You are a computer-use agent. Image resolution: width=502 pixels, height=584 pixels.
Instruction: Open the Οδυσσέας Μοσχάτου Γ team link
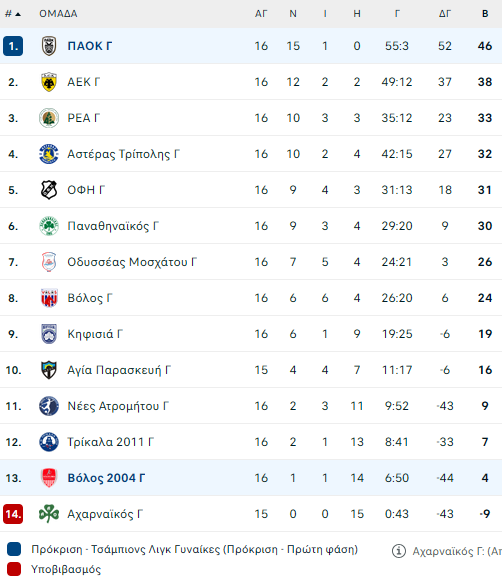pos(132,262)
